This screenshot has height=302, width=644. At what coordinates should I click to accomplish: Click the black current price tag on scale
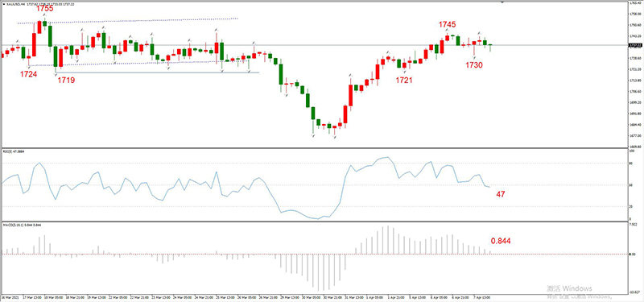pos(635,45)
